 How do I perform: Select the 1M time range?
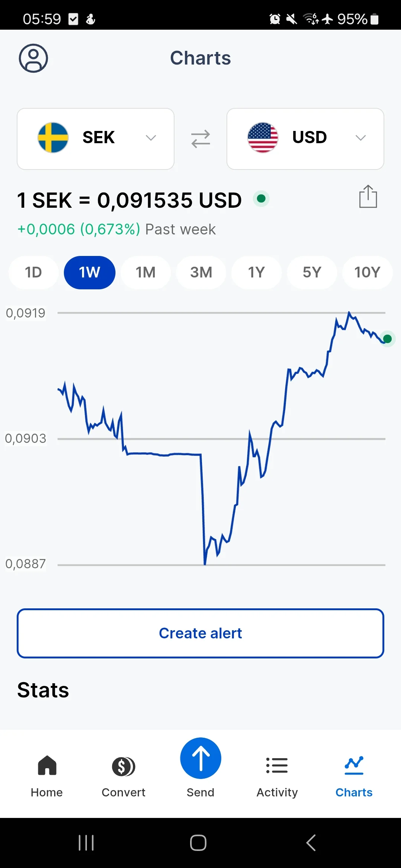tap(146, 273)
